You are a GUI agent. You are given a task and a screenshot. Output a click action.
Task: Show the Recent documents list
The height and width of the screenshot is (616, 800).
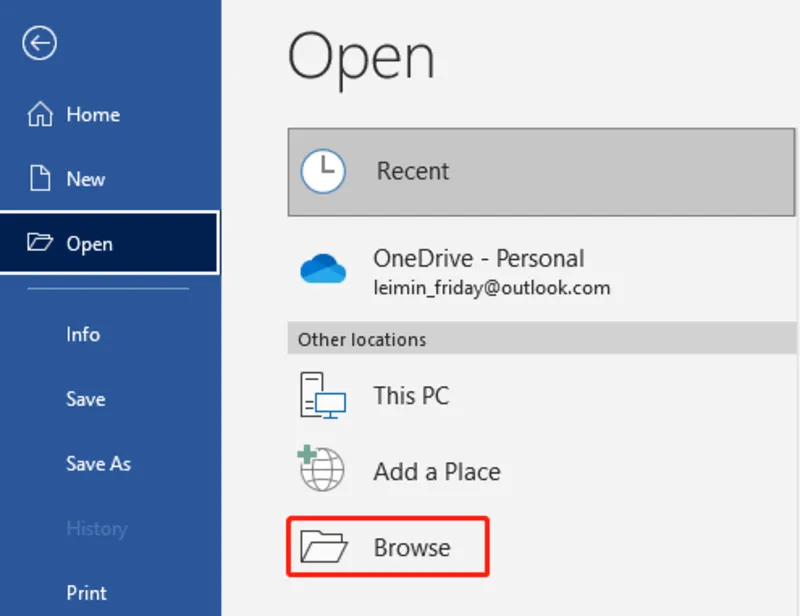tap(413, 172)
